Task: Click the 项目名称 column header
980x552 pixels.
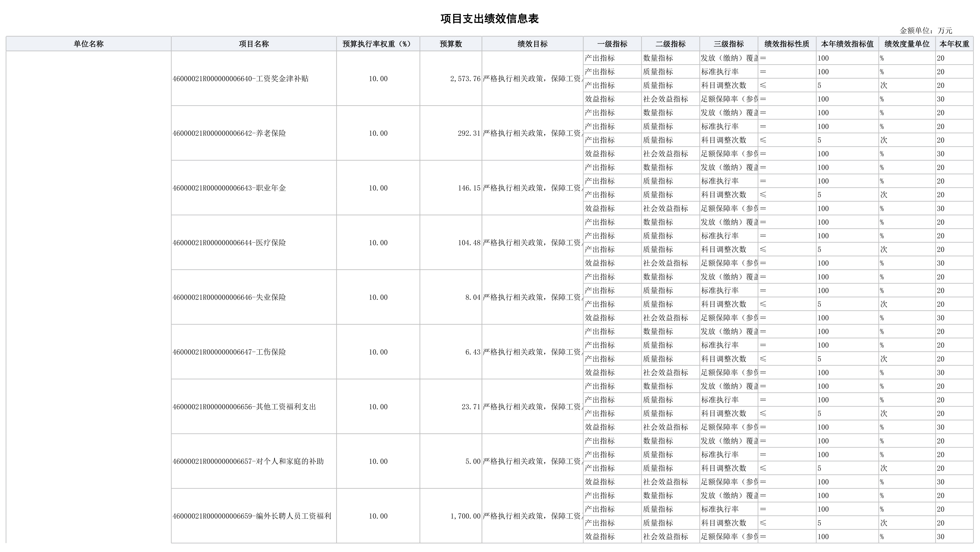Action: click(254, 44)
